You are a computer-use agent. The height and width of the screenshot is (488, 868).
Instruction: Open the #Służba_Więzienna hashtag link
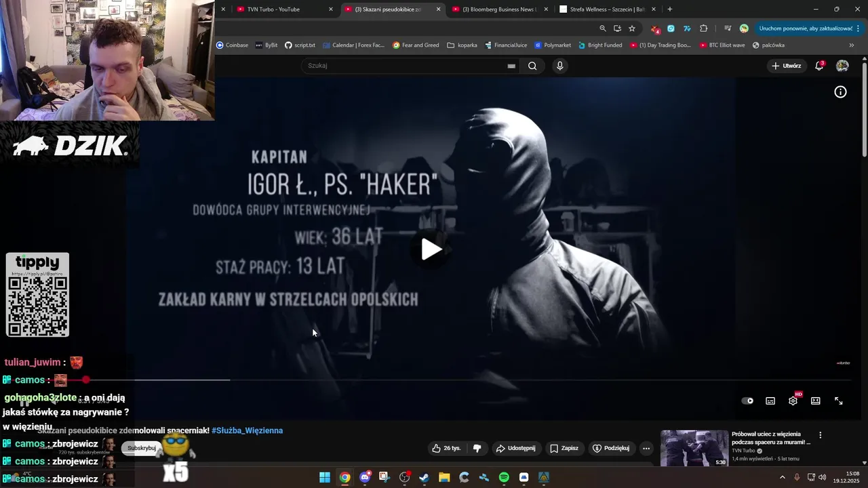[247, 430]
